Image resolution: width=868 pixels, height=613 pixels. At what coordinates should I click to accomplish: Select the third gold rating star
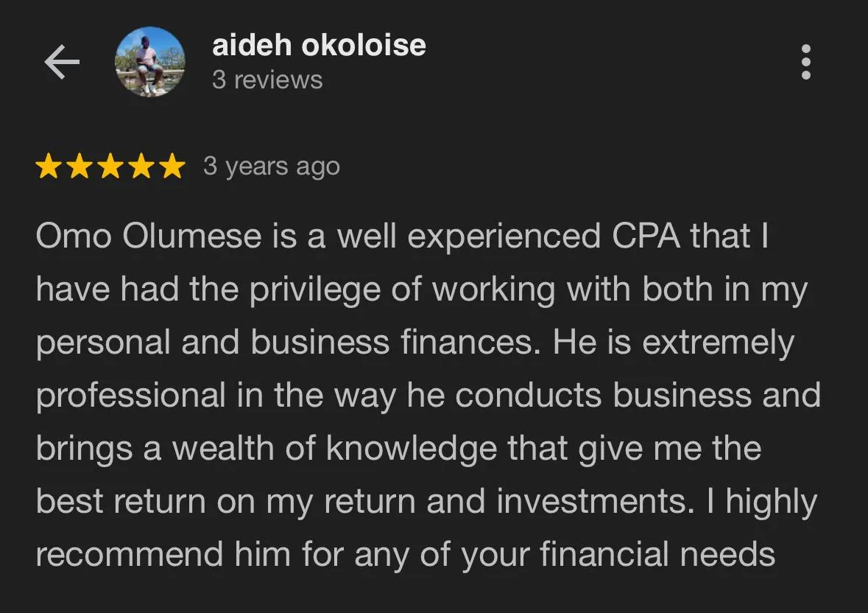coord(110,166)
